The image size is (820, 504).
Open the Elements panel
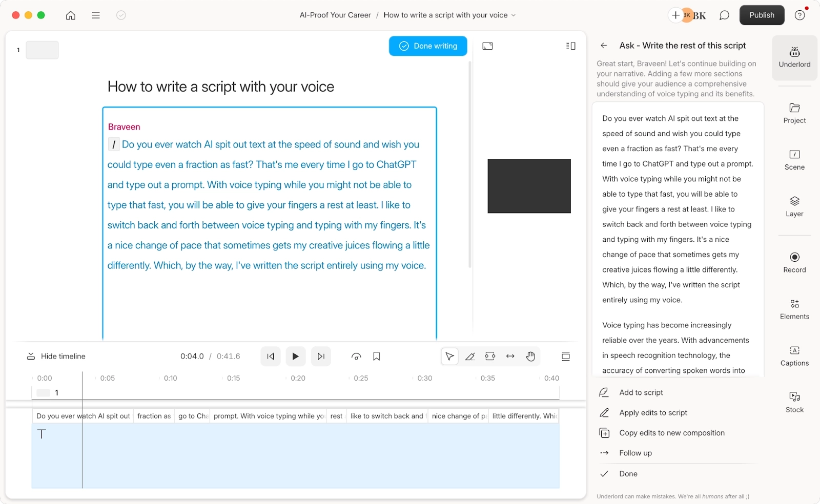tap(794, 309)
